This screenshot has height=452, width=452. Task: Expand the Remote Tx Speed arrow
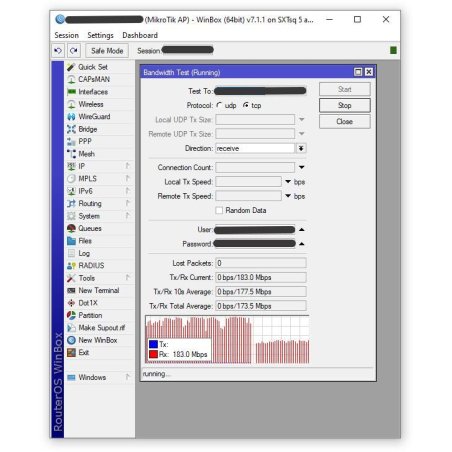point(288,196)
